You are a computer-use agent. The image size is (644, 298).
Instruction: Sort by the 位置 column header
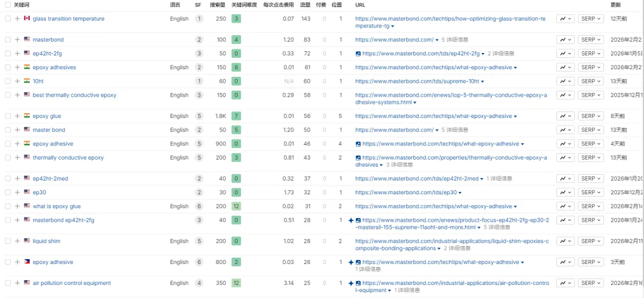[337, 5]
